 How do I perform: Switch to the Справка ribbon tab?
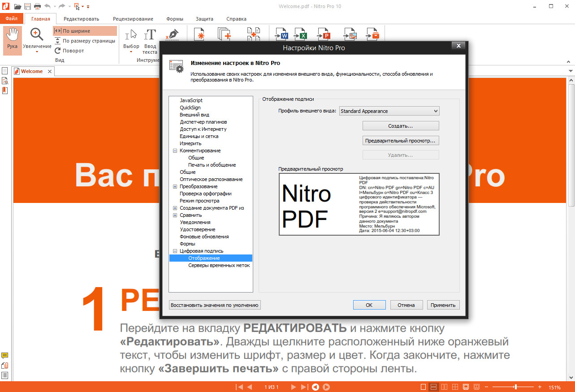click(236, 19)
